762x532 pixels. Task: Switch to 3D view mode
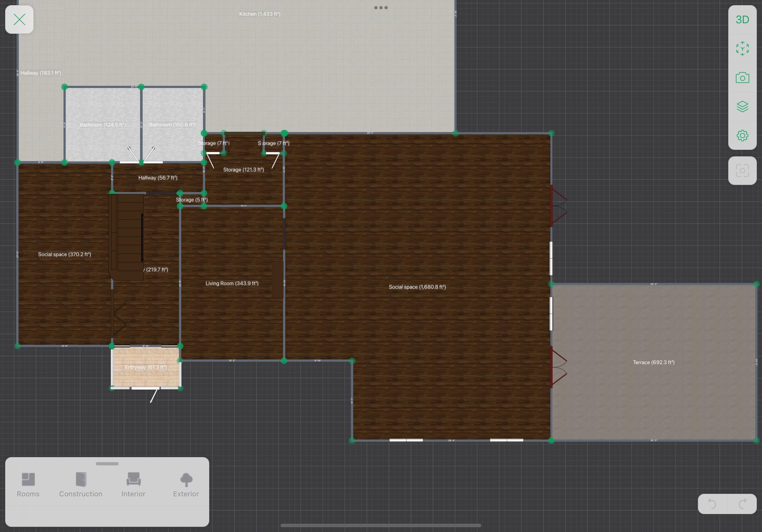[742, 20]
